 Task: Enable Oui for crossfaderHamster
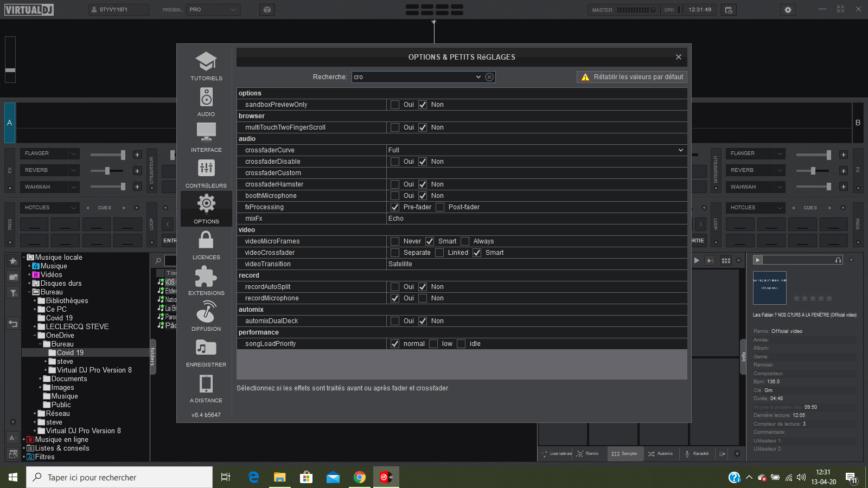pos(395,184)
